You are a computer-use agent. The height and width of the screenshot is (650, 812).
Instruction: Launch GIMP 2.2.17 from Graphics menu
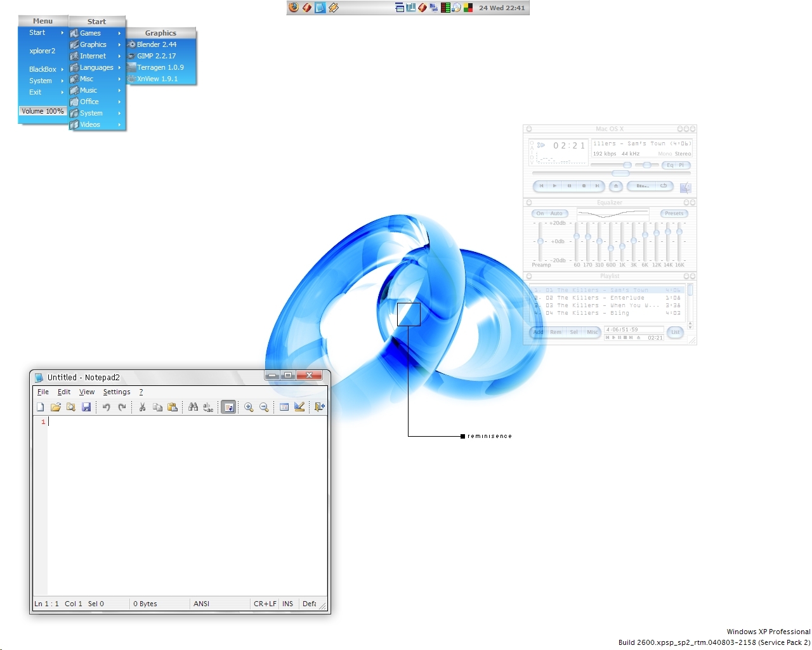pos(161,56)
